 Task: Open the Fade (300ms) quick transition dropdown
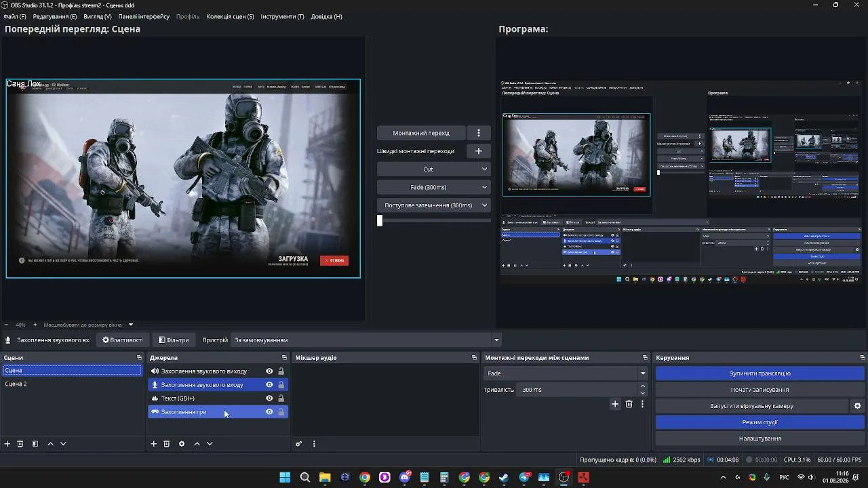click(434, 187)
